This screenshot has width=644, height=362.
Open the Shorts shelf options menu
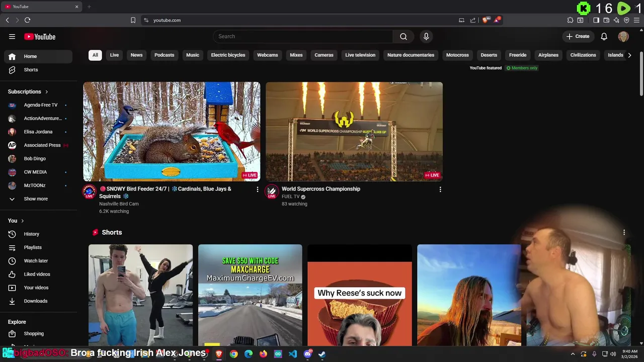624,232
